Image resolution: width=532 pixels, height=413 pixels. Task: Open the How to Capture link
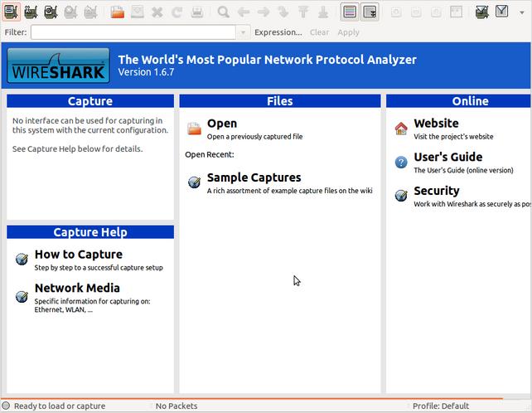(79, 255)
